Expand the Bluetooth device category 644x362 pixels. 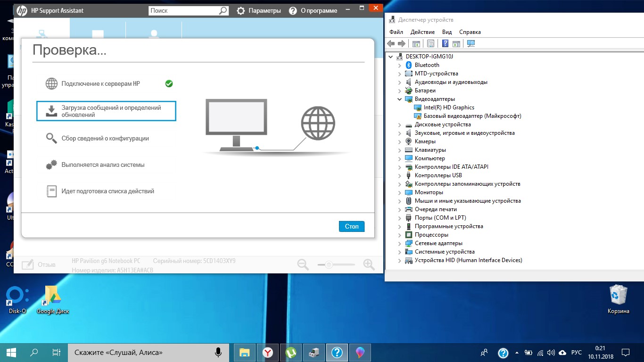click(x=400, y=65)
